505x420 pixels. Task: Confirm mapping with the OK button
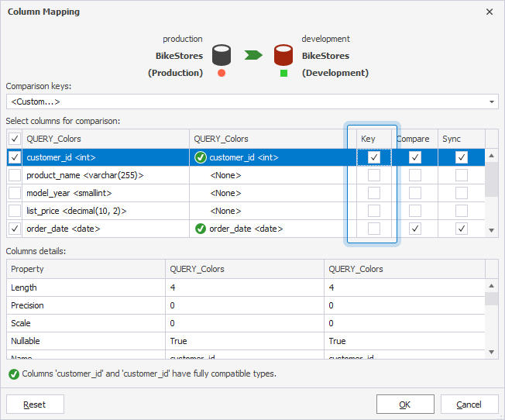(x=405, y=405)
